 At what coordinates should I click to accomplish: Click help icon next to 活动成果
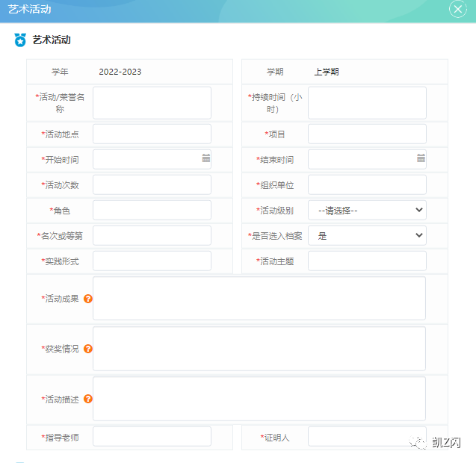click(88, 299)
